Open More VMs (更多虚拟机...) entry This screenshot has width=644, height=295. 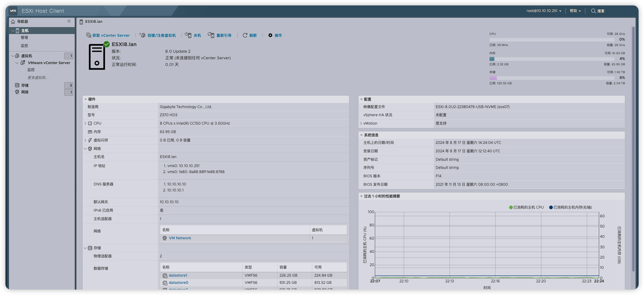38,78
